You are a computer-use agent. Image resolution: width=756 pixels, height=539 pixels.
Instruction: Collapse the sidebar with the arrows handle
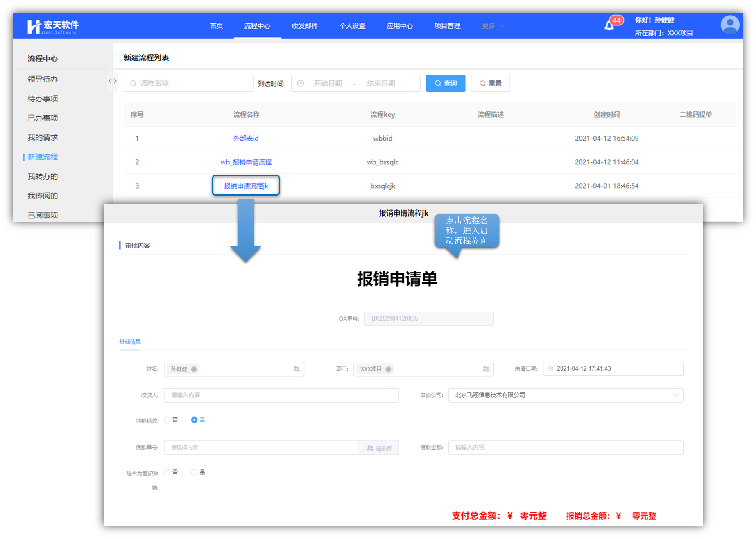tap(112, 81)
